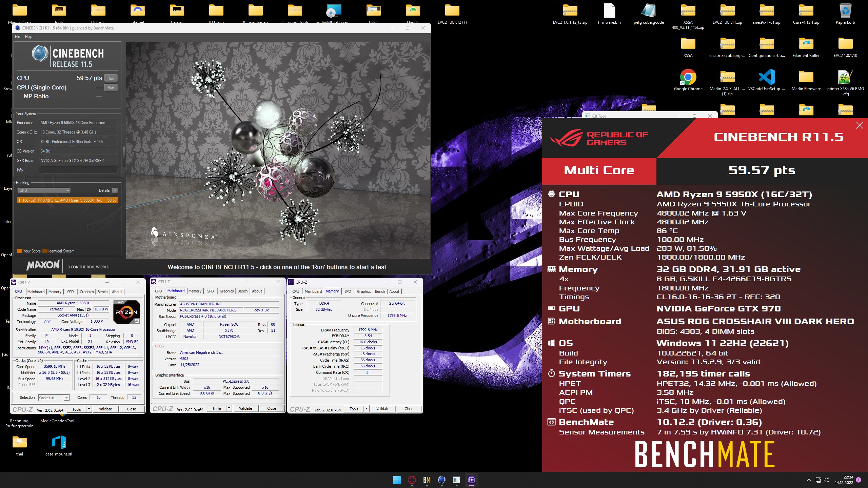868x488 pixels.
Task: Click Core Speed value 3599.16 MHz
Action: [x=55, y=366]
